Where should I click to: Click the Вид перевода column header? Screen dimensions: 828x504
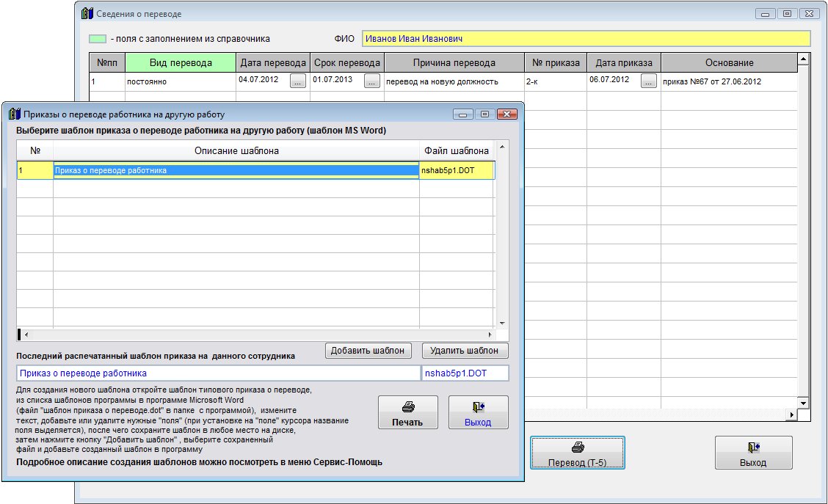coord(181,63)
